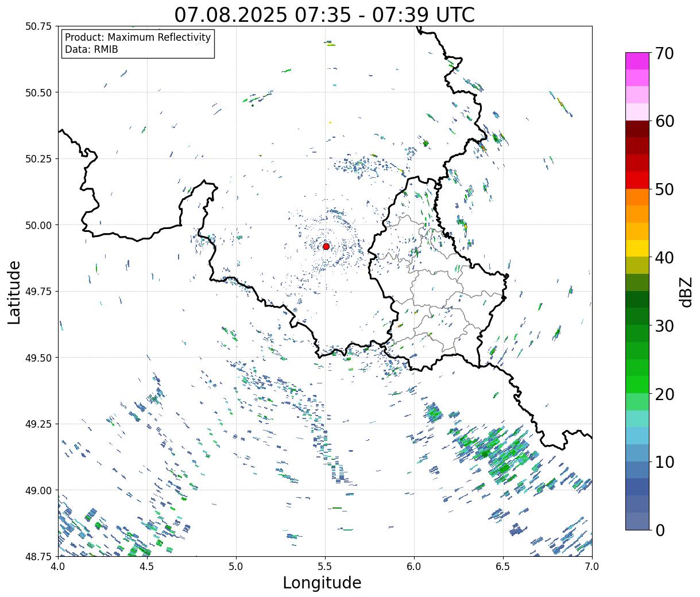This screenshot has width=700, height=597.
Task: Click the latitude tick label 49.00
Action: (38, 490)
